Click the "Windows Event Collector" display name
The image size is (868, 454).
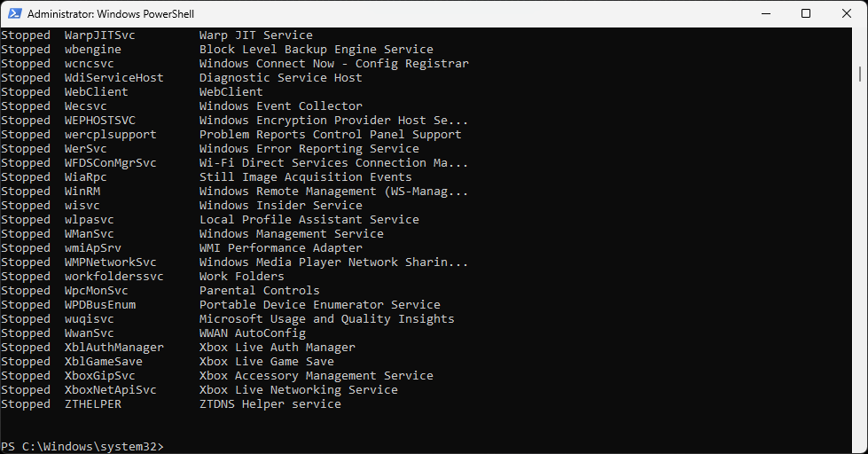[280, 106]
